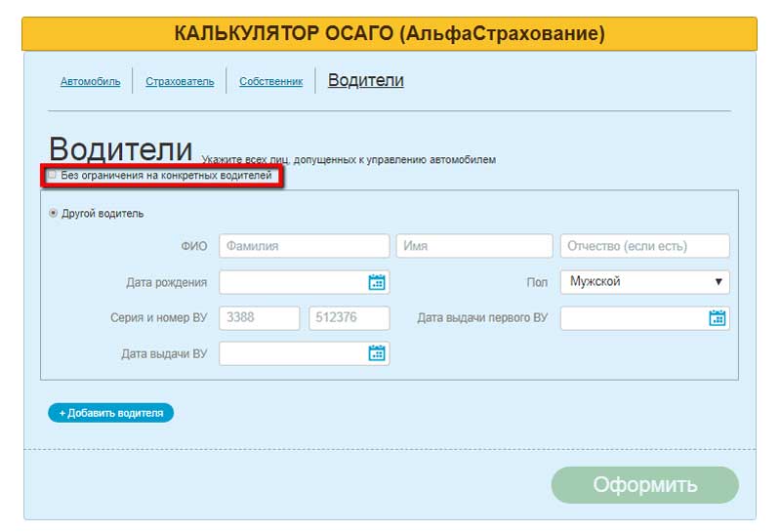Click the license series field 3388

(260, 318)
